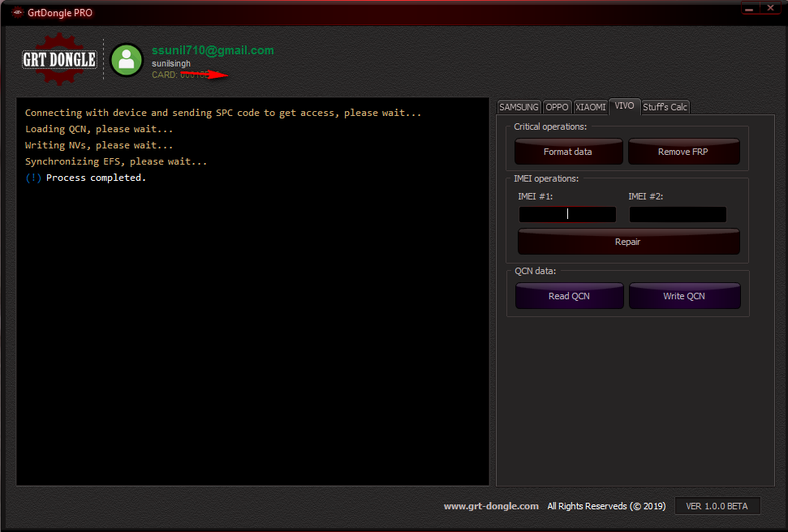Switch to the OPPO tab
Viewport: 788px width, 532px height.
tap(557, 107)
